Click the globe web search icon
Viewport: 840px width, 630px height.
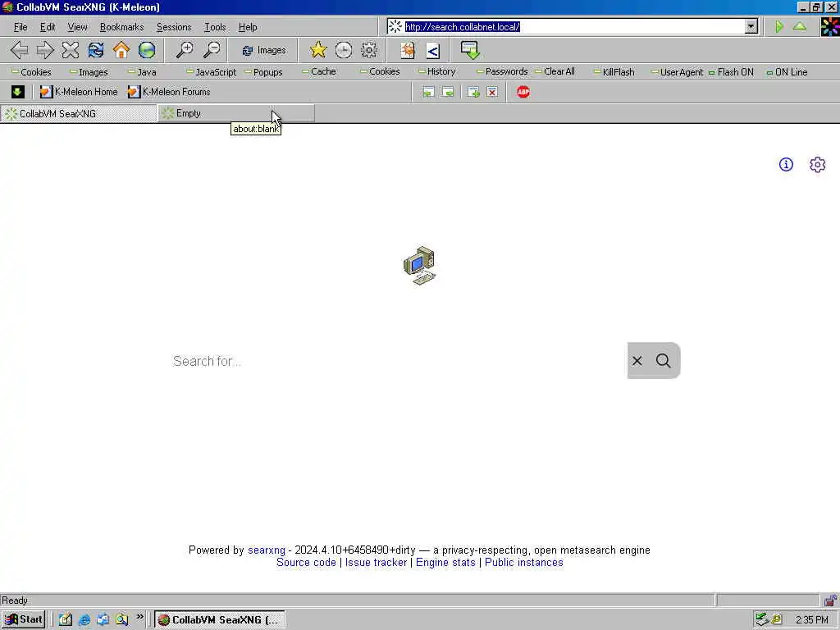point(147,50)
